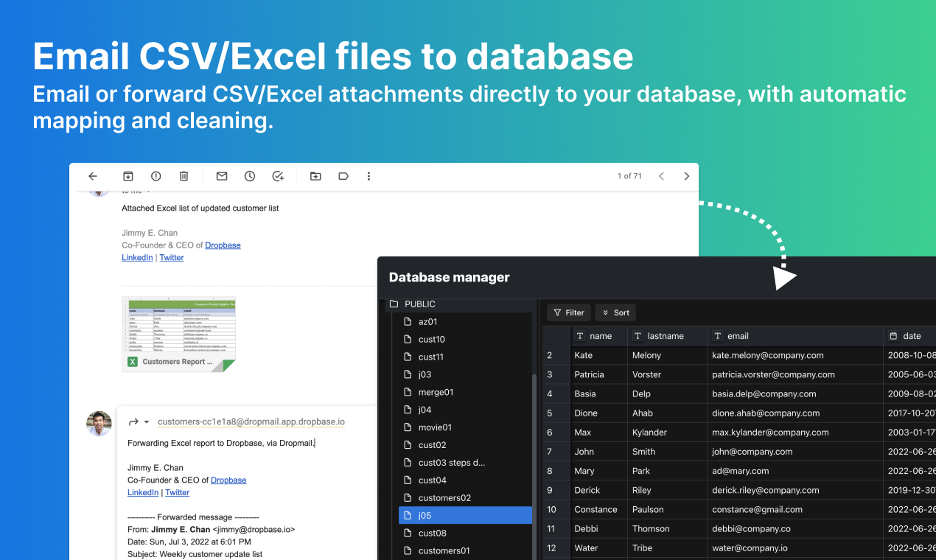Click the Sort button above the table

[x=615, y=312]
